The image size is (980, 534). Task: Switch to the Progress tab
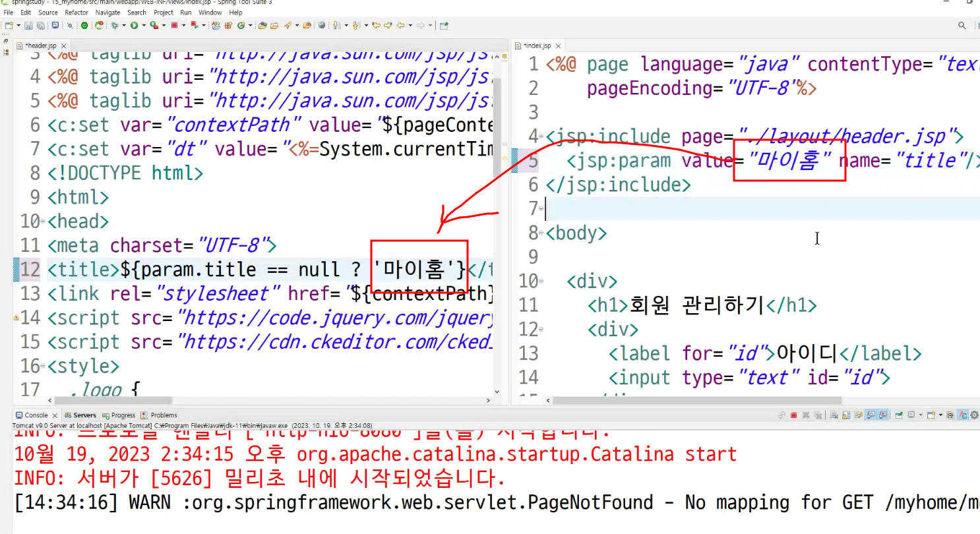click(119, 415)
